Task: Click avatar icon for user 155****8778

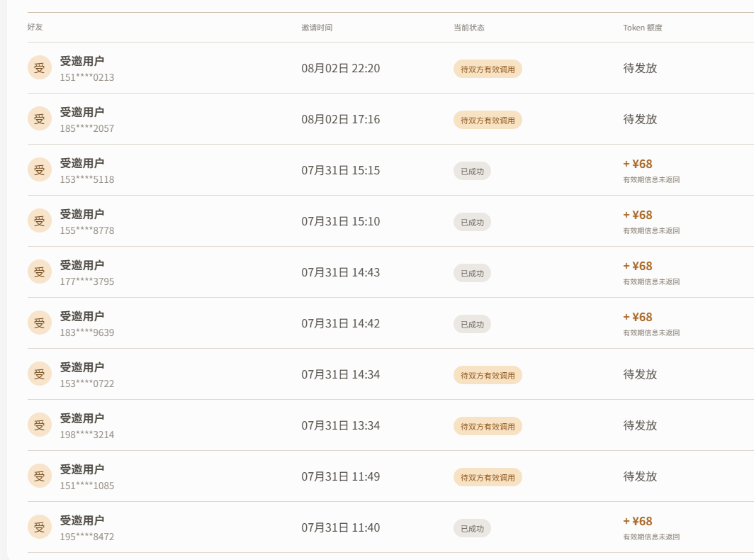Action: (x=40, y=221)
